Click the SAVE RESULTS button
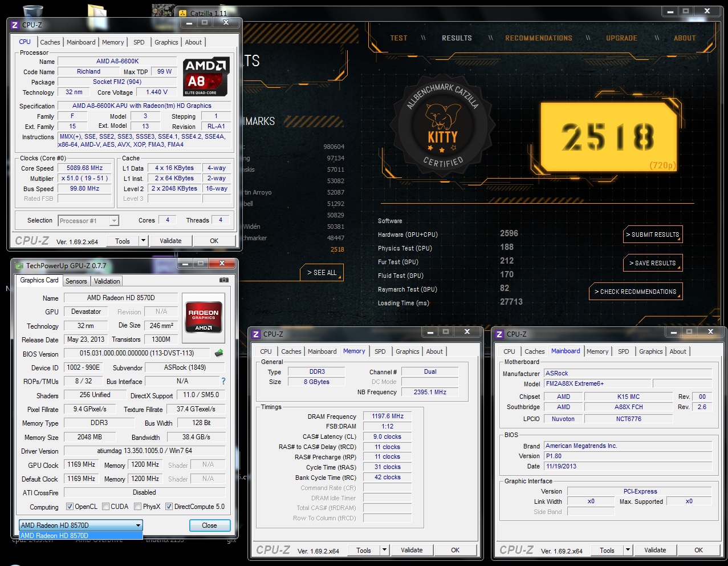This screenshot has height=566, width=728. tap(653, 263)
